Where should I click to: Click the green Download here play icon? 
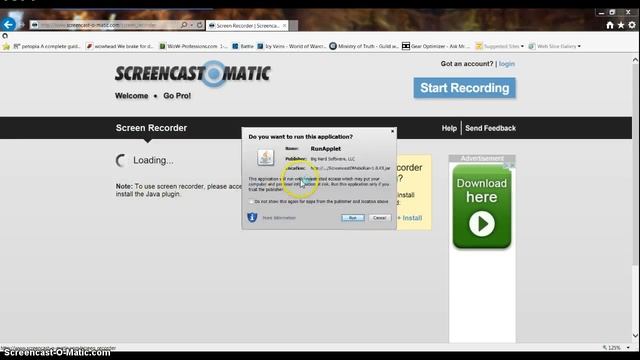coord(482,224)
